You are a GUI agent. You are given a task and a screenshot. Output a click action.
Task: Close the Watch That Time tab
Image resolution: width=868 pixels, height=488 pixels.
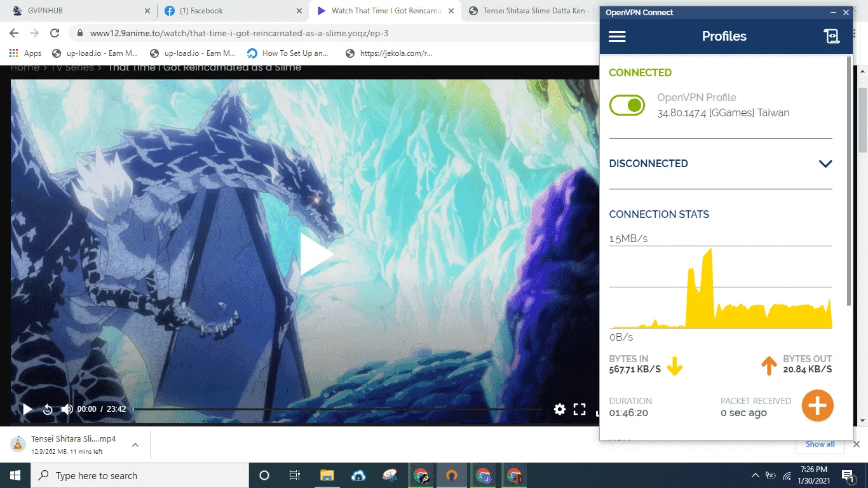point(450,11)
